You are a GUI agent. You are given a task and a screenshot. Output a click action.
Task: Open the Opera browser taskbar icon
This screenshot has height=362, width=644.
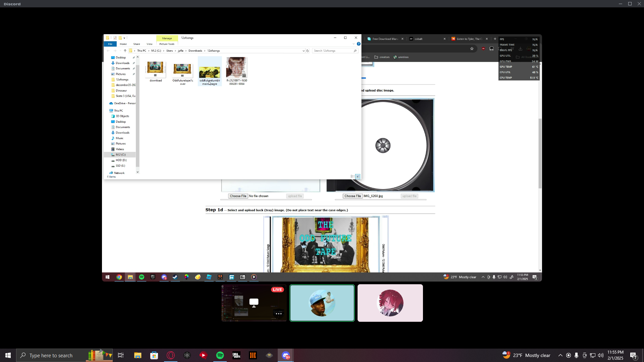click(171, 355)
